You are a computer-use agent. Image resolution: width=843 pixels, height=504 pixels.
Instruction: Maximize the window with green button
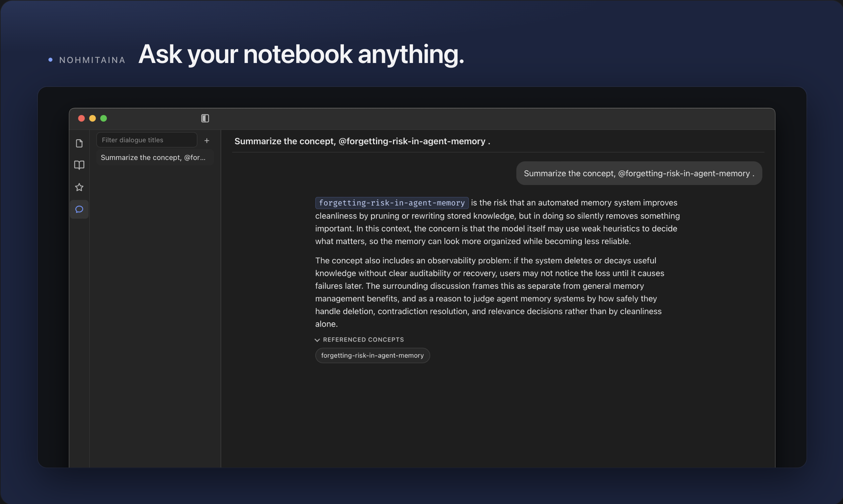(104, 118)
